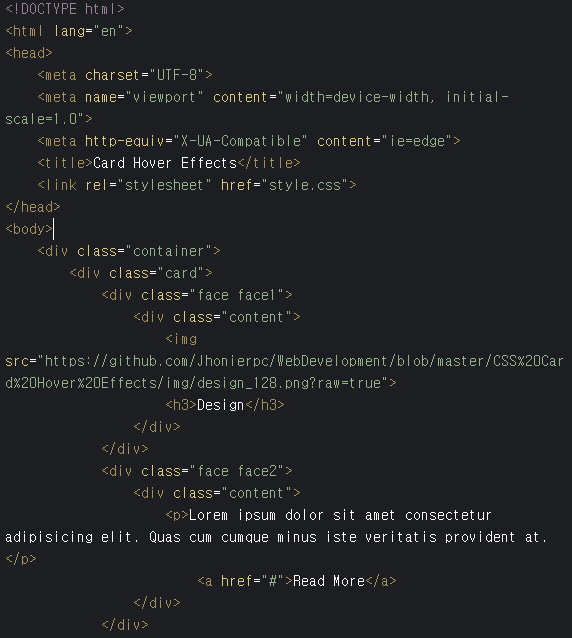Click the h3 Design heading text
Viewport: 572px width, 638px height.
[x=220, y=405]
